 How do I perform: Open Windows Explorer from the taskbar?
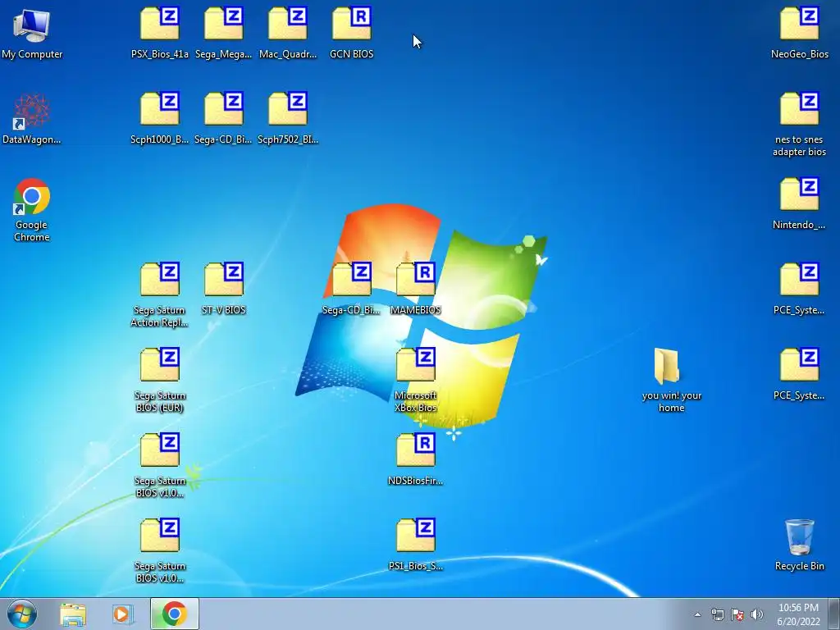pyautogui.click(x=73, y=614)
